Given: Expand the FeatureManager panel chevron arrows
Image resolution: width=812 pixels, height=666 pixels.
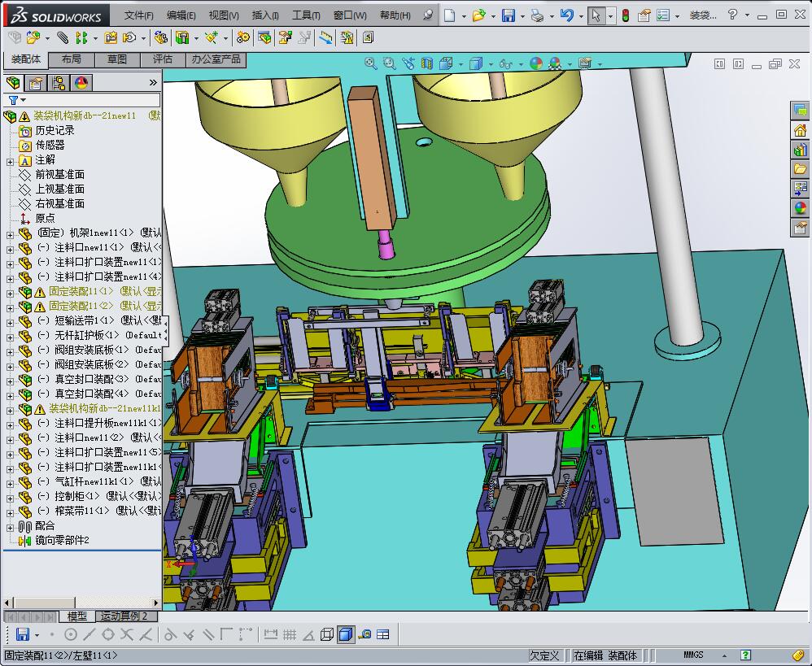Looking at the screenshot, I should click(x=153, y=82).
